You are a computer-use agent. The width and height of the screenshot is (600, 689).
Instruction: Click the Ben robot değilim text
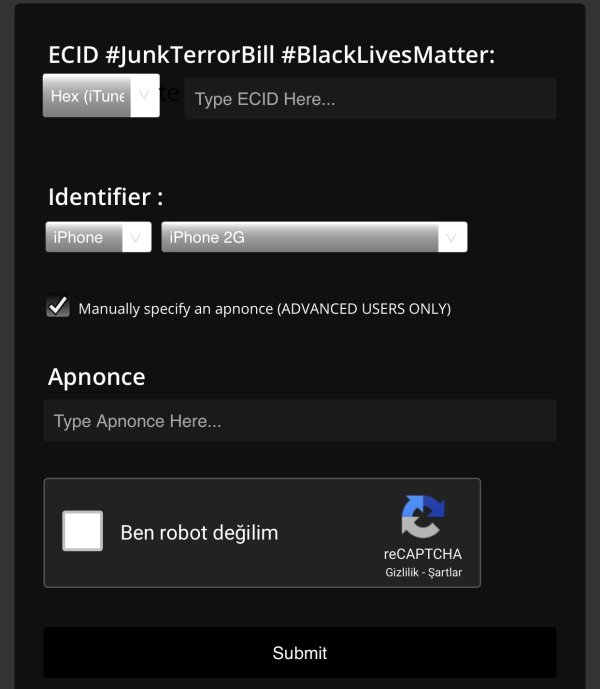(x=199, y=533)
